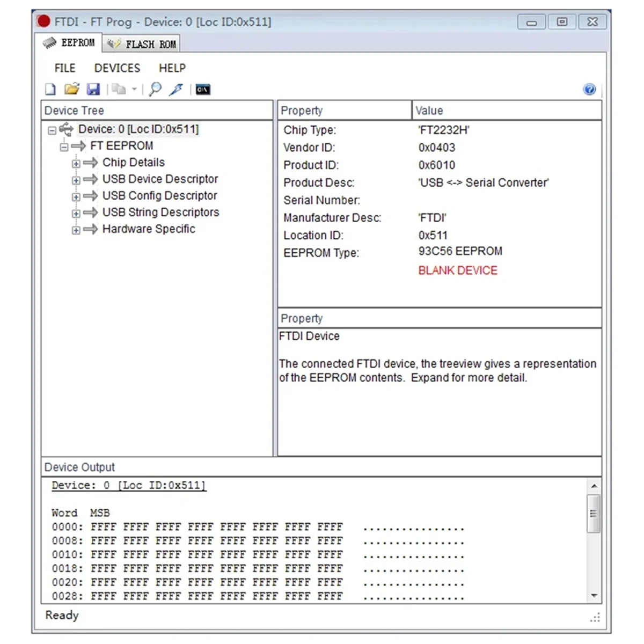Click the Product ID value 0x6010

pyautogui.click(x=437, y=165)
